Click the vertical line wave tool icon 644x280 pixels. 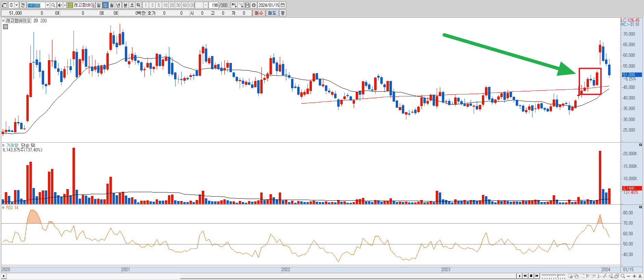pos(599,276)
